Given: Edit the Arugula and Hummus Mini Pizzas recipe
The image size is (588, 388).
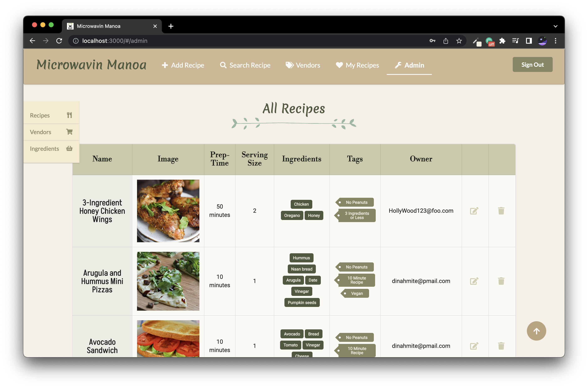Looking at the screenshot, I should click(474, 281).
